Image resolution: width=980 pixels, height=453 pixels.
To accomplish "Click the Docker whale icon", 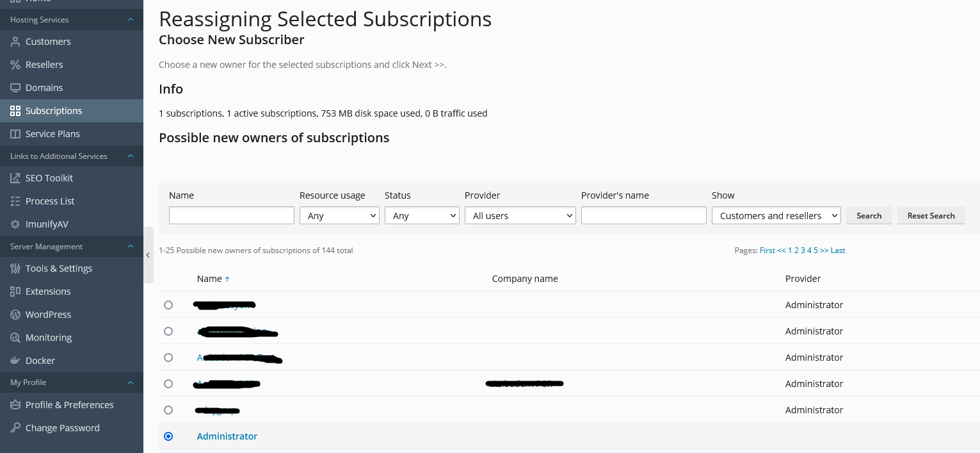I will click(15, 361).
